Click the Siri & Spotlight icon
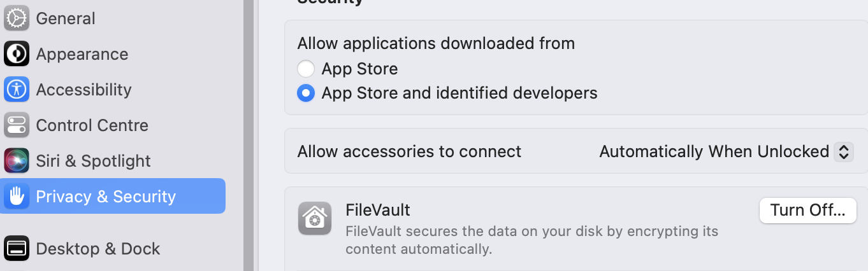The width and height of the screenshot is (868, 271). pos(16,161)
